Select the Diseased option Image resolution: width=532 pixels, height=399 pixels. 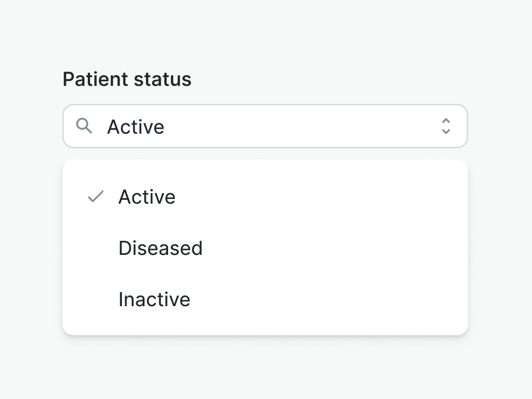160,248
